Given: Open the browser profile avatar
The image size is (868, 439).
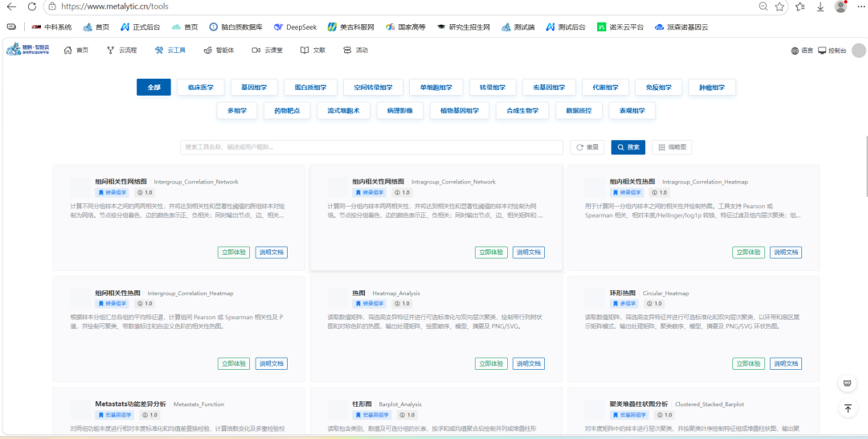Looking at the screenshot, I should [x=841, y=6].
